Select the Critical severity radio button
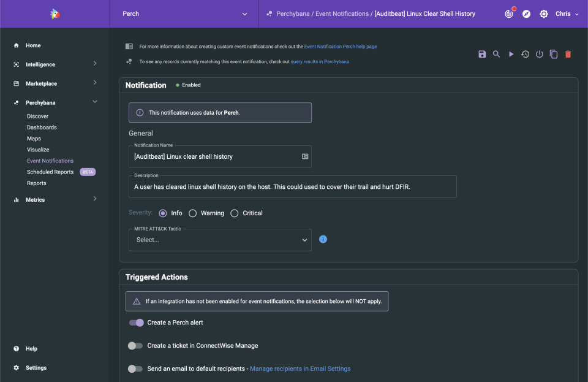This screenshot has width=588, height=382. (x=235, y=213)
